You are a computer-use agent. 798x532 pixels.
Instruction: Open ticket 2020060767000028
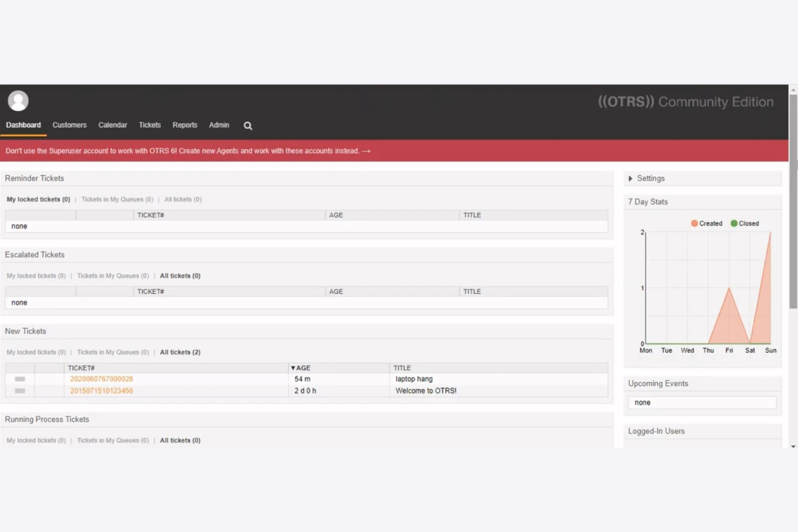[x=101, y=379]
